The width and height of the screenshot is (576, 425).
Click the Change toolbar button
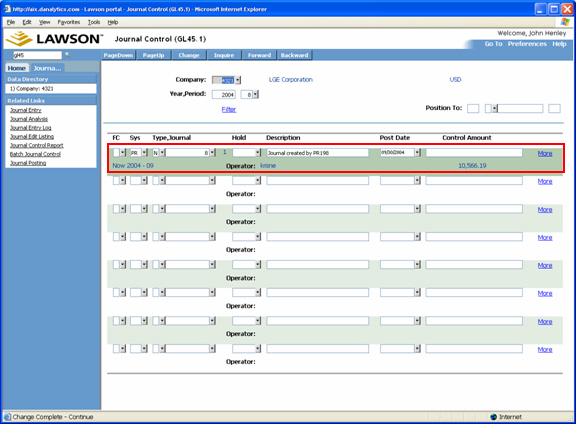[x=189, y=55]
